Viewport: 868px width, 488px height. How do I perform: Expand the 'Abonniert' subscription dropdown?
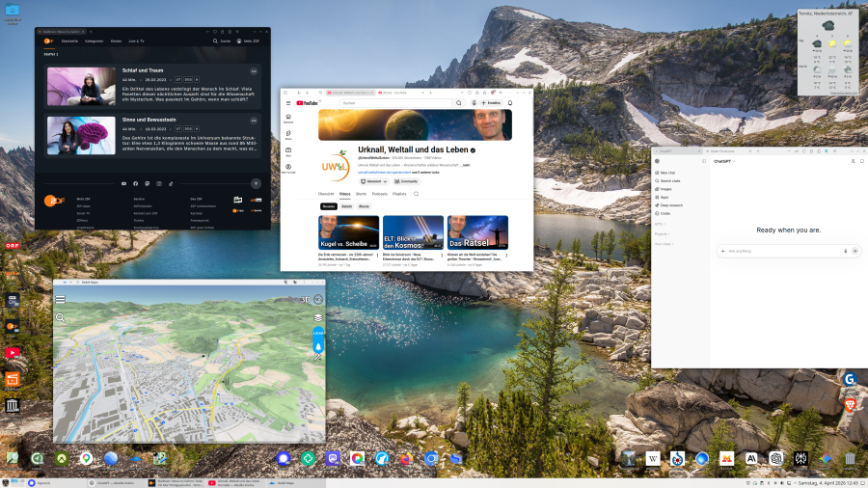pyautogui.click(x=374, y=180)
